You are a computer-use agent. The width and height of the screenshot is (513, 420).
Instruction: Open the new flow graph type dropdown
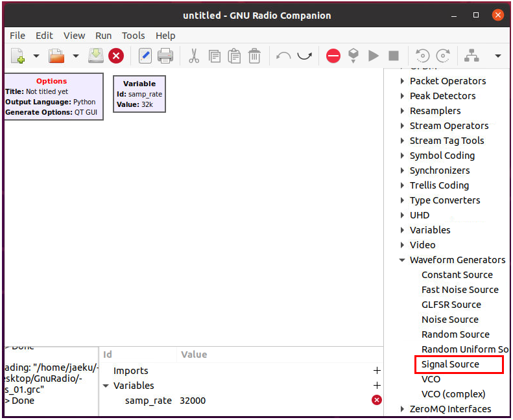36,56
